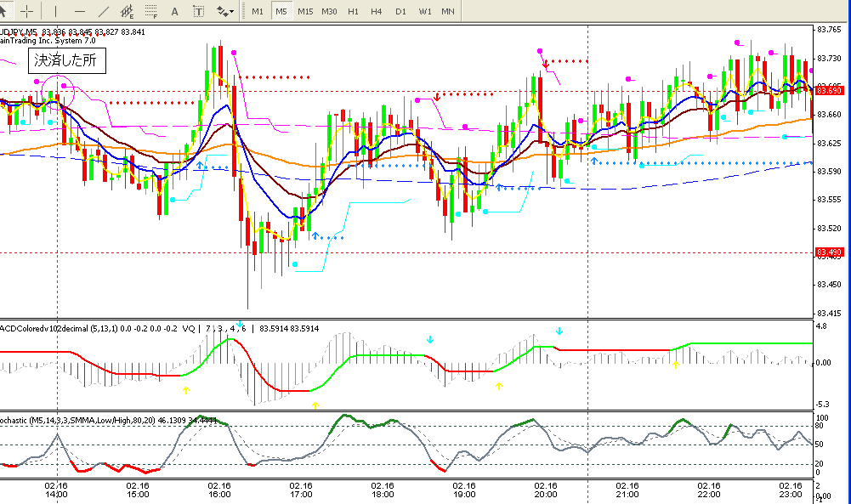This screenshot has height=504, width=851.
Task: Click the 02.16 23:00 time axis label
Action: click(x=791, y=490)
